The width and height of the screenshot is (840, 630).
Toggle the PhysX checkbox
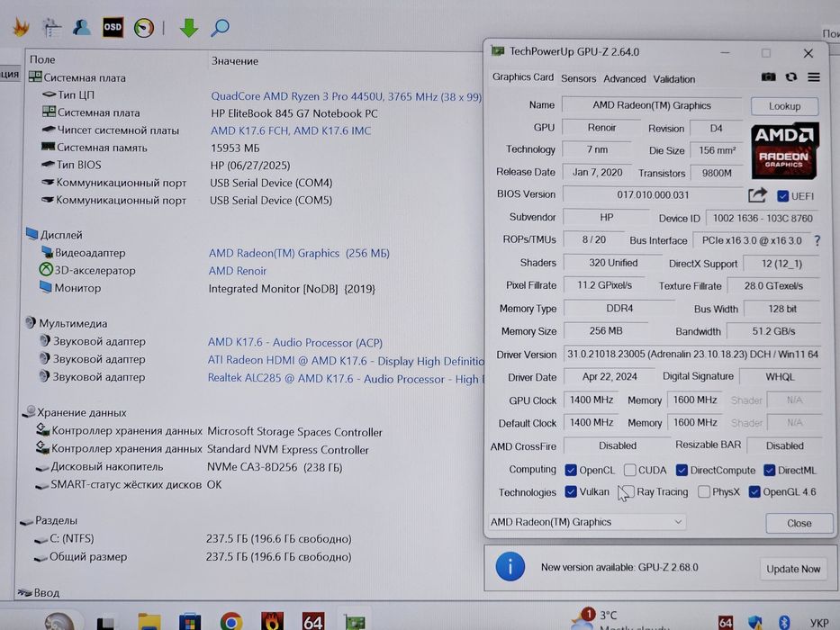704,491
